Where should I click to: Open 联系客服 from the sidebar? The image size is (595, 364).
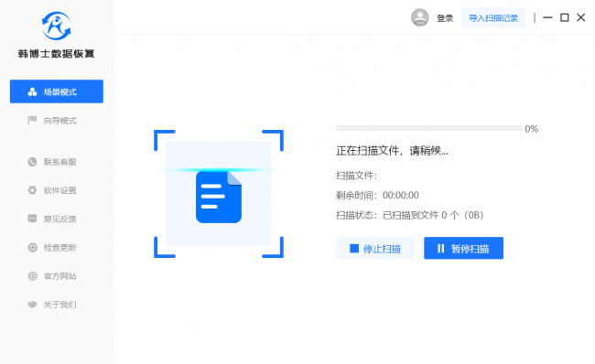point(52,162)
